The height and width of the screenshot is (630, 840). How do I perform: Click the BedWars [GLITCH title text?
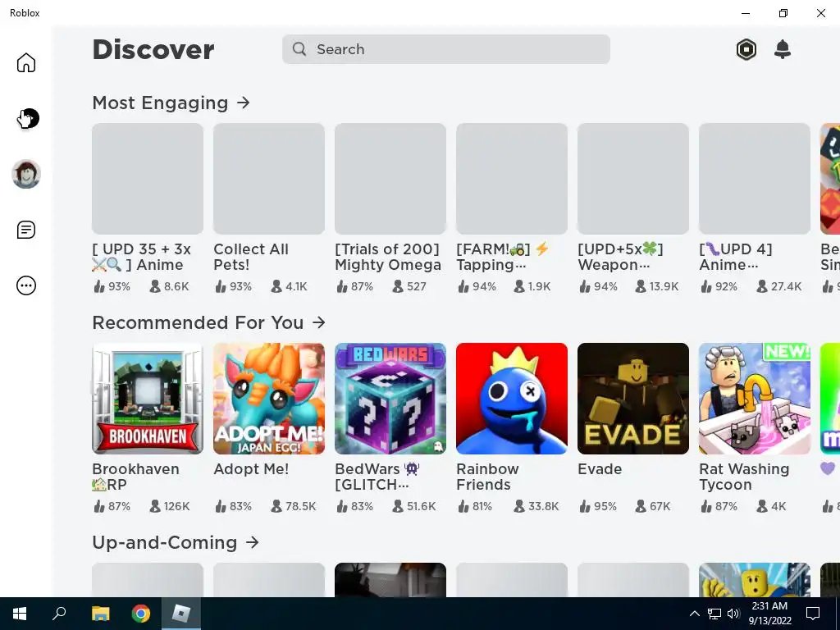click(377, 477)
